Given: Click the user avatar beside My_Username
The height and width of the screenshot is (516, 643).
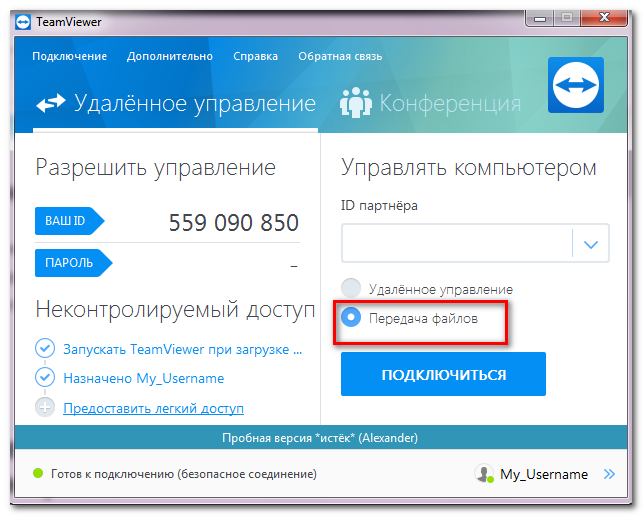Looking at the screenshot, I should pos(484,473).
